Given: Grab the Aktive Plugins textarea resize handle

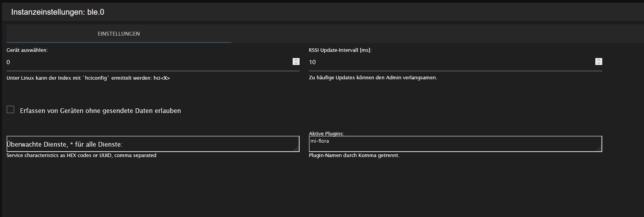Looking at the screenshot, I should point(600,149).
